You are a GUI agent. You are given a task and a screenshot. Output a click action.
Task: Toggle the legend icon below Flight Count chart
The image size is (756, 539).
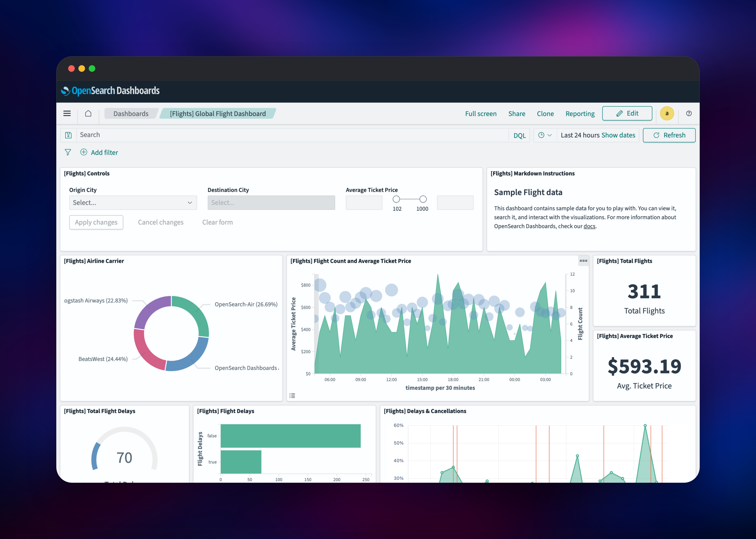pyautogui.click(x=292, y=396)
